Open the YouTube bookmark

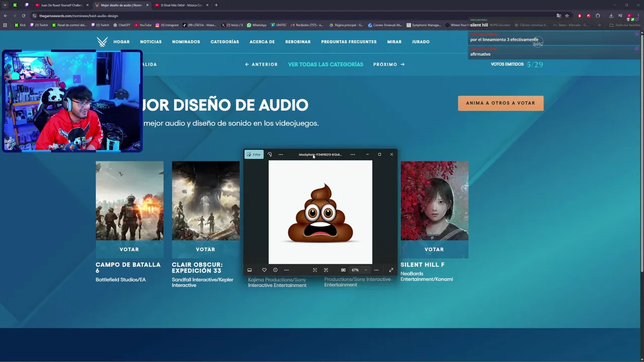pyautogui.click(x=143, y=25)
